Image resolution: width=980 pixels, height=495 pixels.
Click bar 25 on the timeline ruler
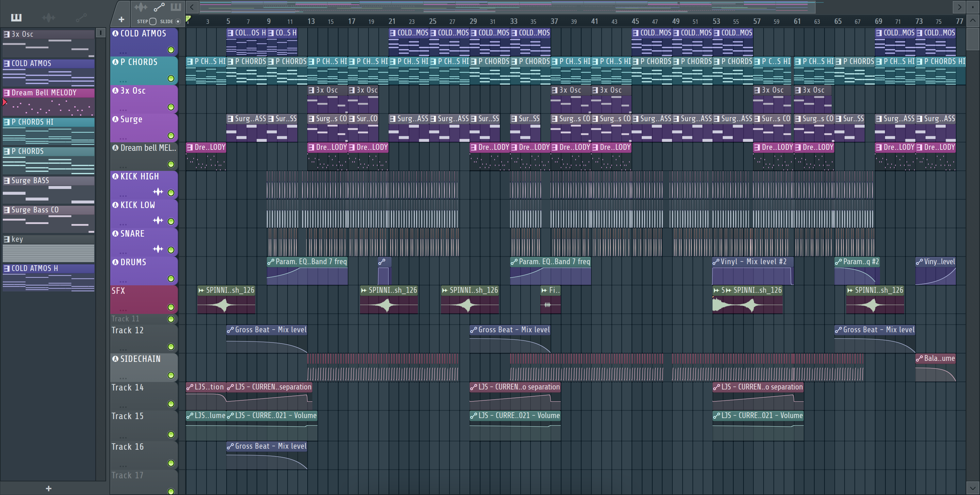coord(432,21)
